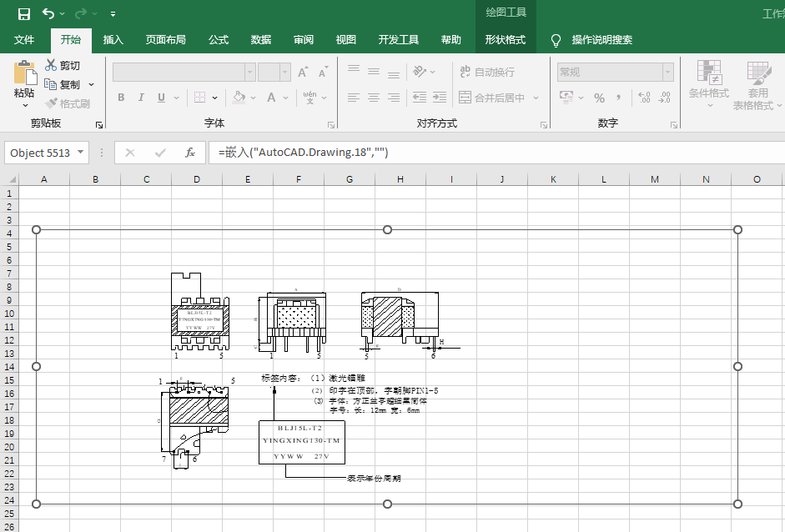Click the font color A button
This screenshot has height=532, width=785.
(x=271, y=98)
